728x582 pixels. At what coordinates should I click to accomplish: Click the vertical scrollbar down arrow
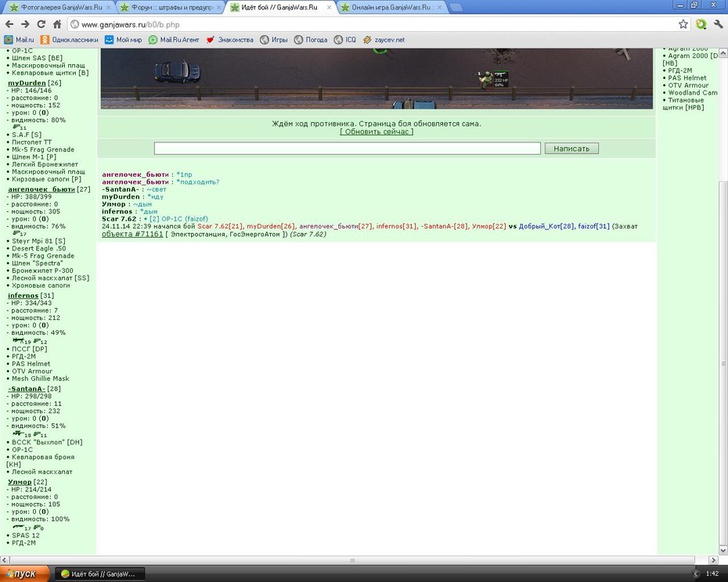[723, 550]
